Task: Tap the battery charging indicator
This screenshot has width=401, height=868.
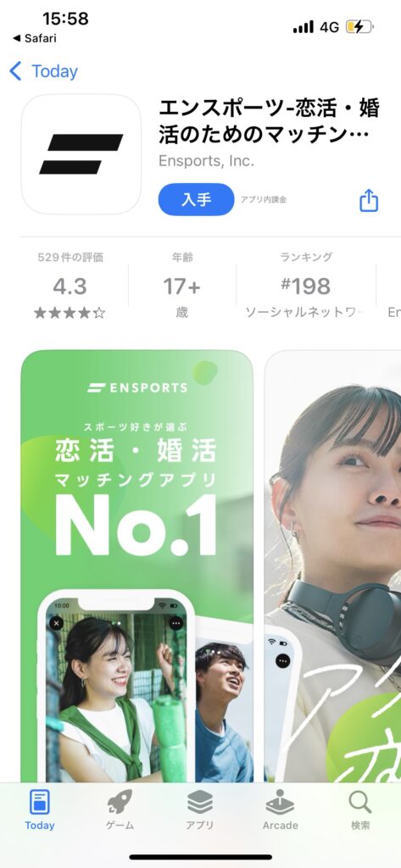Action: [x=359, y=26]
